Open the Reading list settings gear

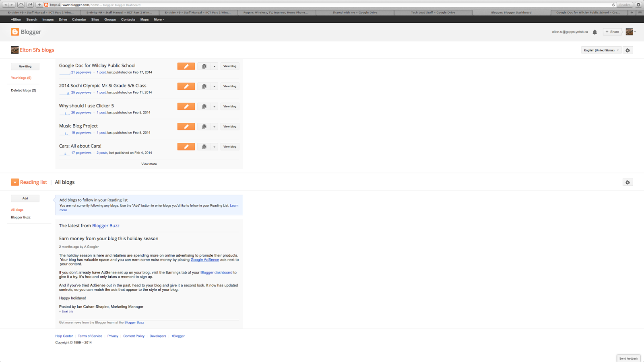click(627, 182)
